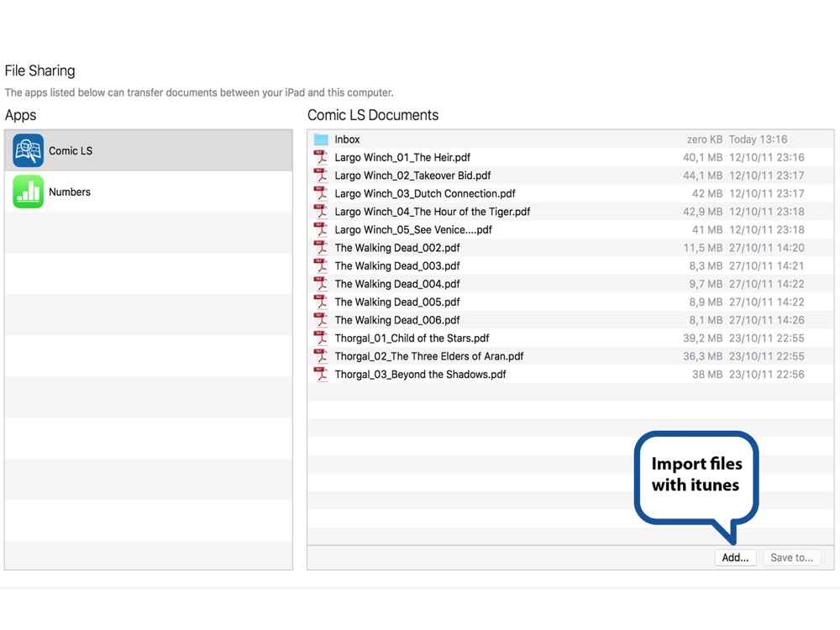Select the Numbers app name
The height and width of the screenshot is (630, 840).
tap(70, 192)
